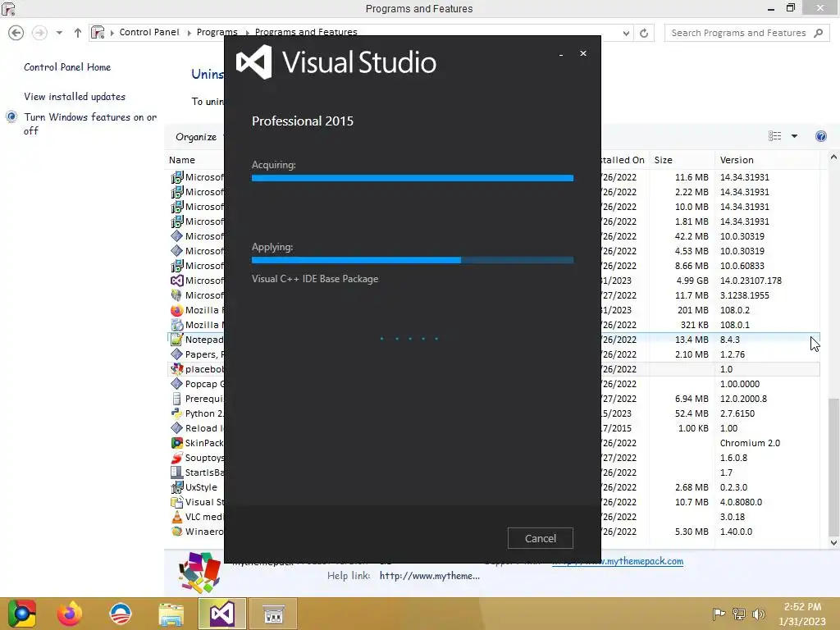Select the SkinPack program icon
This screenshot has width=840, height=630.
[x=177, y=443]
